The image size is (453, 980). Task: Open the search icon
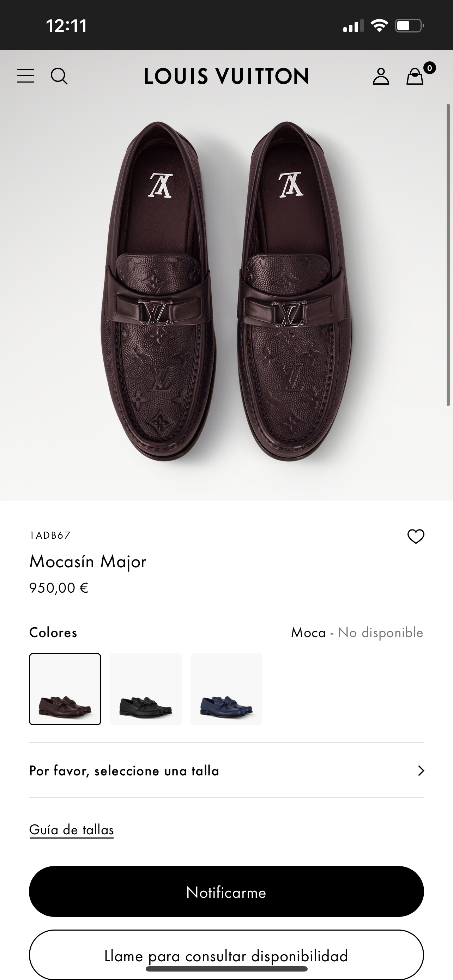(x=59, y=76)
